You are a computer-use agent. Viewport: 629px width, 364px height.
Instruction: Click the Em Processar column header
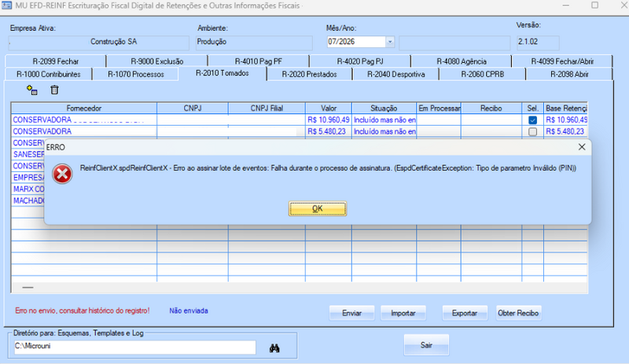(x=439, y=108)
